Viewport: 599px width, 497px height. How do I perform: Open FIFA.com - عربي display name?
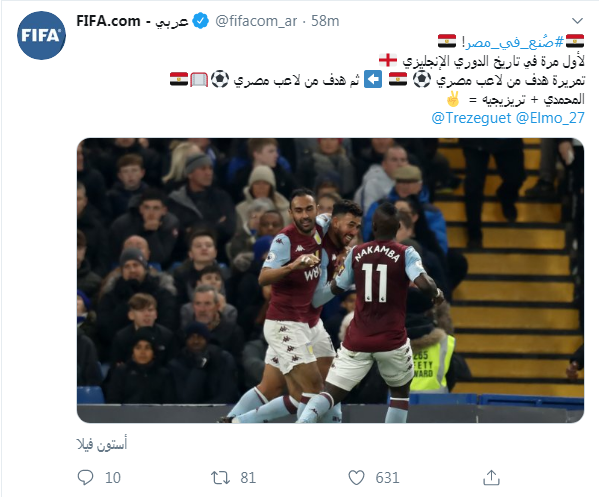[x=132, y=21]
